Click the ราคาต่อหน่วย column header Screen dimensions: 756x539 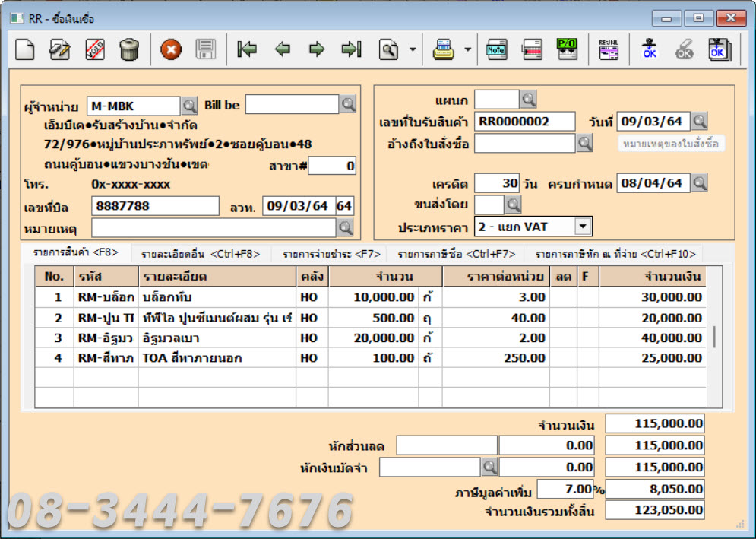pyautogui.click(x=496, y=277)
